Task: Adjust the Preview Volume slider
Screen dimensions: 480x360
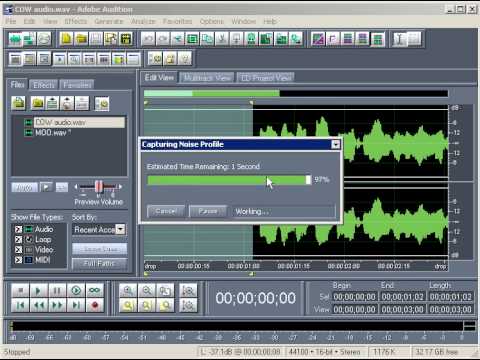Action: tap(99, 187)
